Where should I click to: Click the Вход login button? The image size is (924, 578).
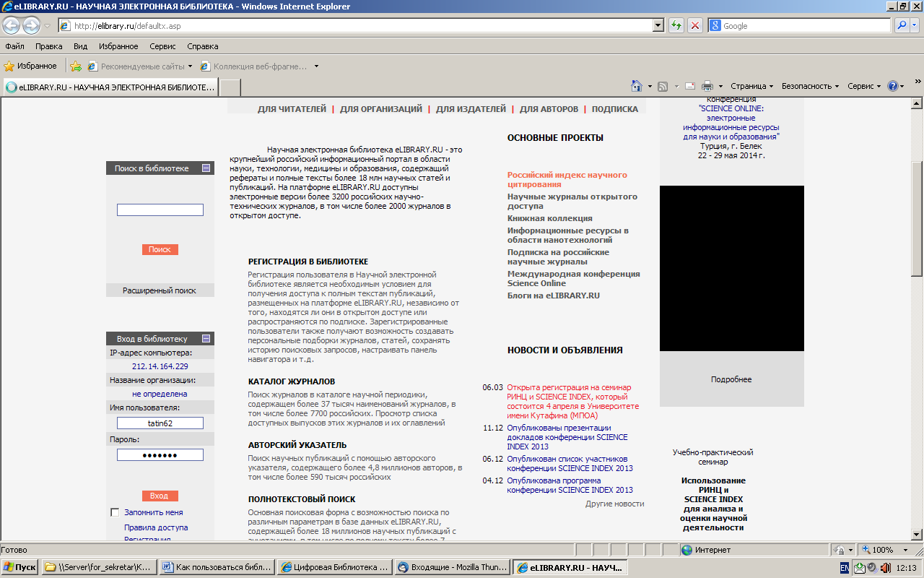click(160, 496)
